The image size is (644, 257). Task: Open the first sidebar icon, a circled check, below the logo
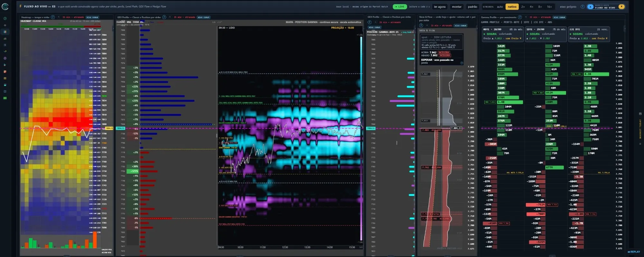pos(5,18)
